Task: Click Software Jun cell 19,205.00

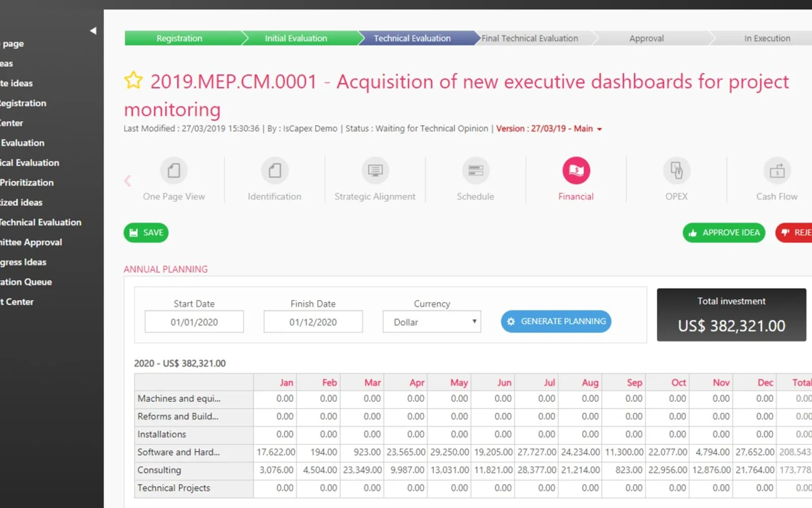Action: click(493, 452)
